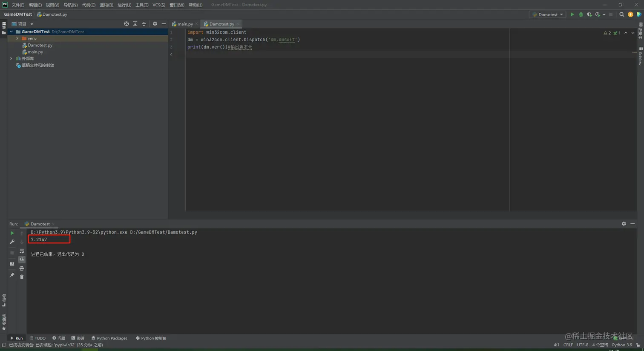
Task: Click the 4:1 caret position indicator
Action: (556, 345)
